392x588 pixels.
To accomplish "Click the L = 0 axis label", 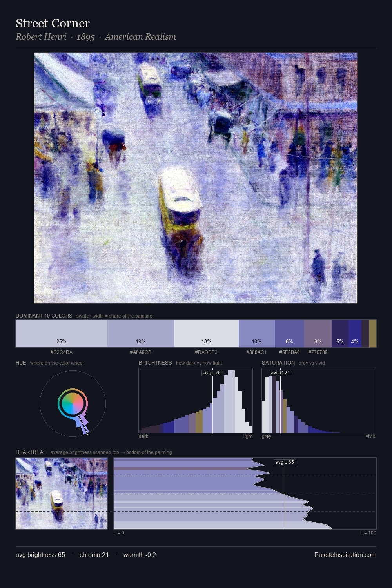I will (x=119, y=533).
